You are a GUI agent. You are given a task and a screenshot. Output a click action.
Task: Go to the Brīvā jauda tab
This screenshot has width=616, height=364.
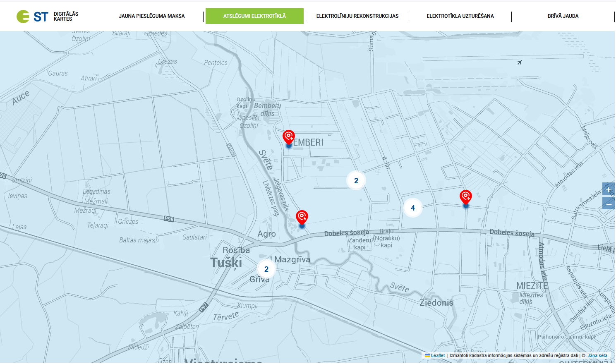(x=563, y=16)
